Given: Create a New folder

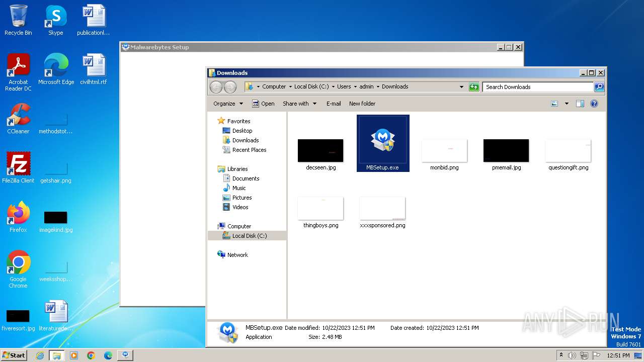Looking at the screenshot, I should coord(362,104).
